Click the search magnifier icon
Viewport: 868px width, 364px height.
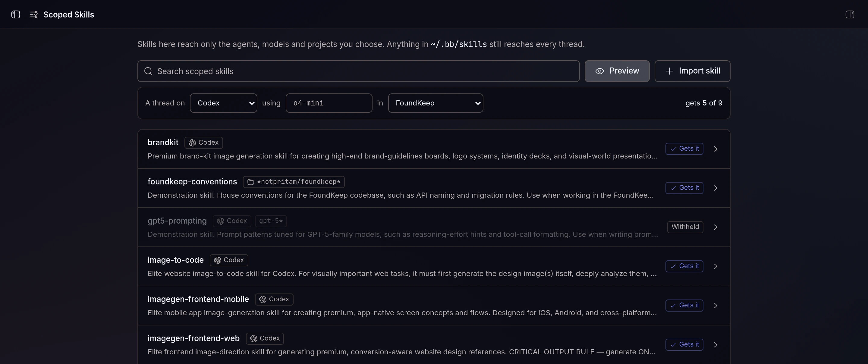point(148,71)
